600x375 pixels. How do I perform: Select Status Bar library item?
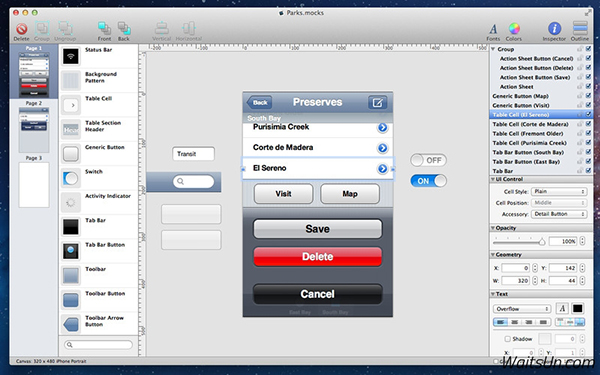(x=98, y=56)
